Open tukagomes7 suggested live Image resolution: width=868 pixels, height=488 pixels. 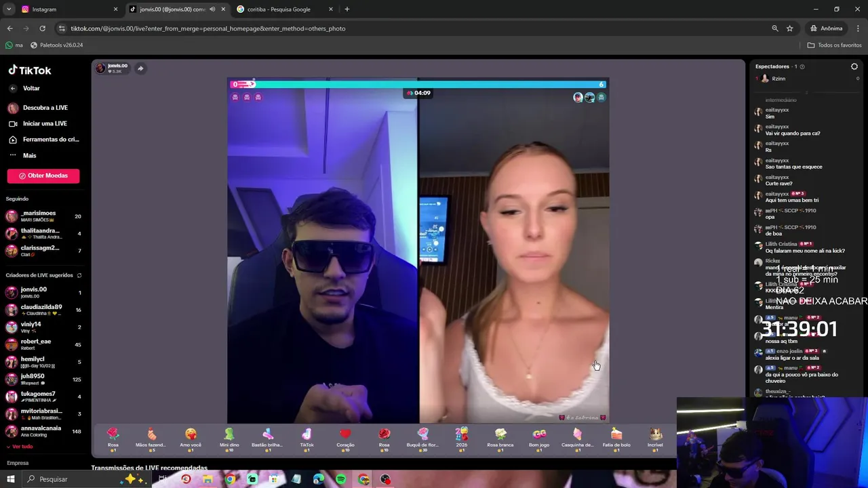point(43,396)
